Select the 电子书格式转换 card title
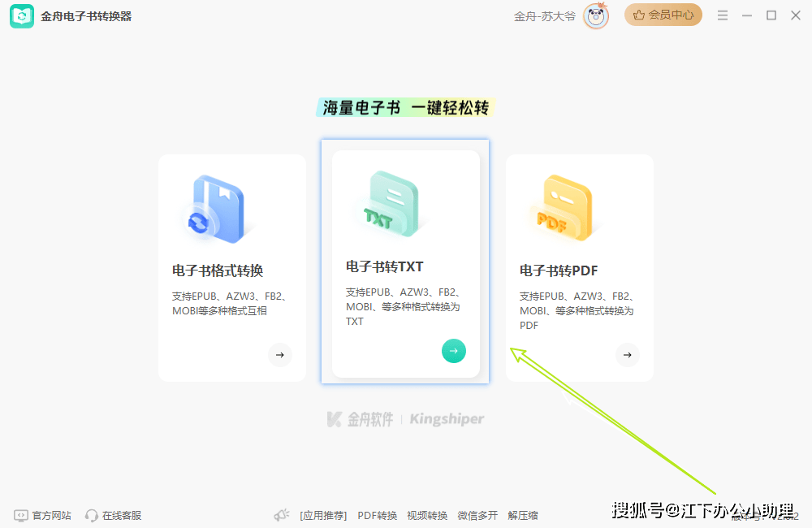Viewport: 812px width, 528px height. (218, 270)
